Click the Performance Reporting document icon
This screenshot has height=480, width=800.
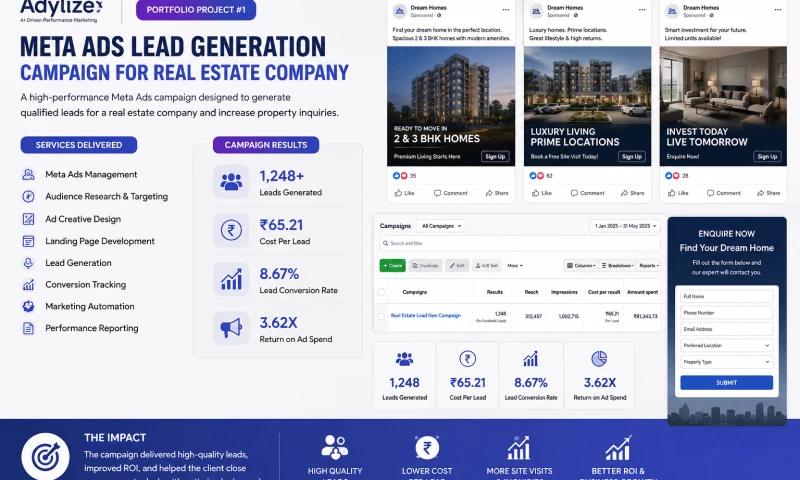pyautogui.click(x=29, y=329)
